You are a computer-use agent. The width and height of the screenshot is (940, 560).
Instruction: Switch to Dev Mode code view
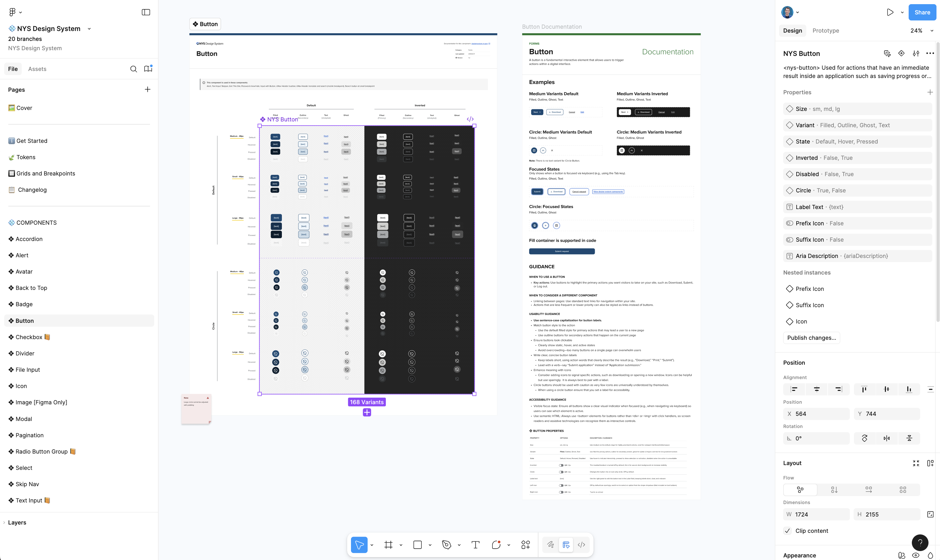tap(581, 545)
